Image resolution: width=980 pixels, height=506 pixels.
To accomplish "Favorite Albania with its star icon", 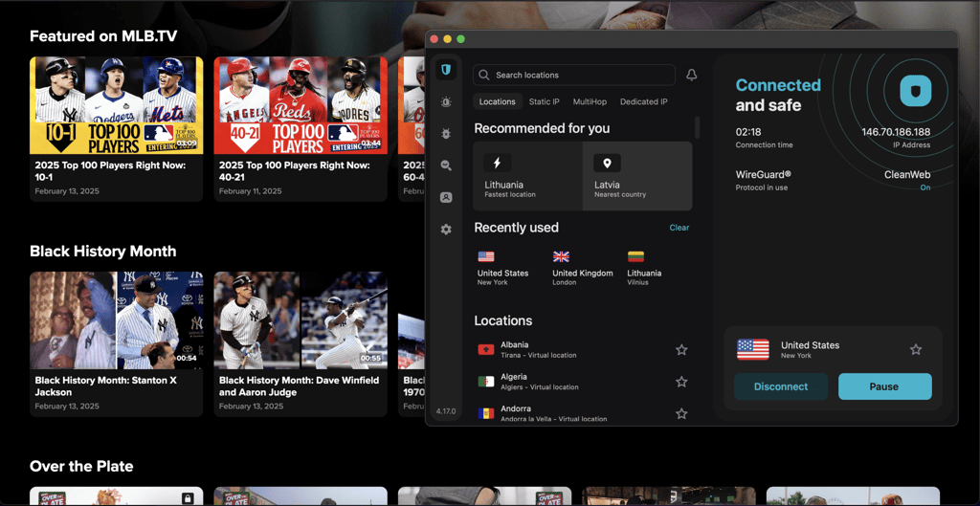I will click(681, 350).
